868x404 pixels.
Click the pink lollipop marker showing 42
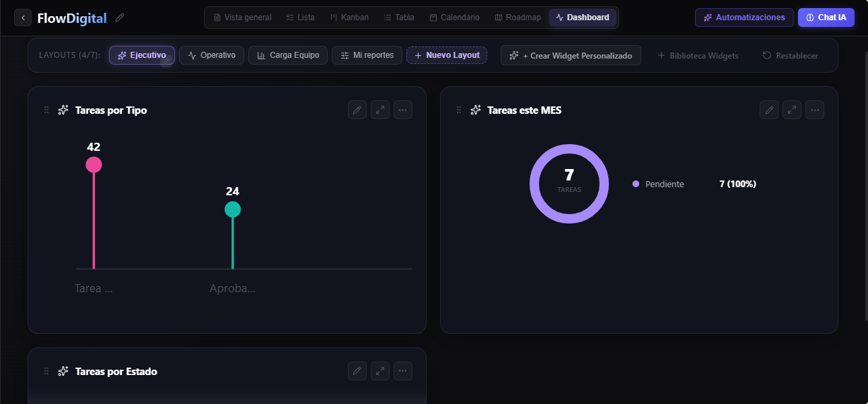coord(94,164)
